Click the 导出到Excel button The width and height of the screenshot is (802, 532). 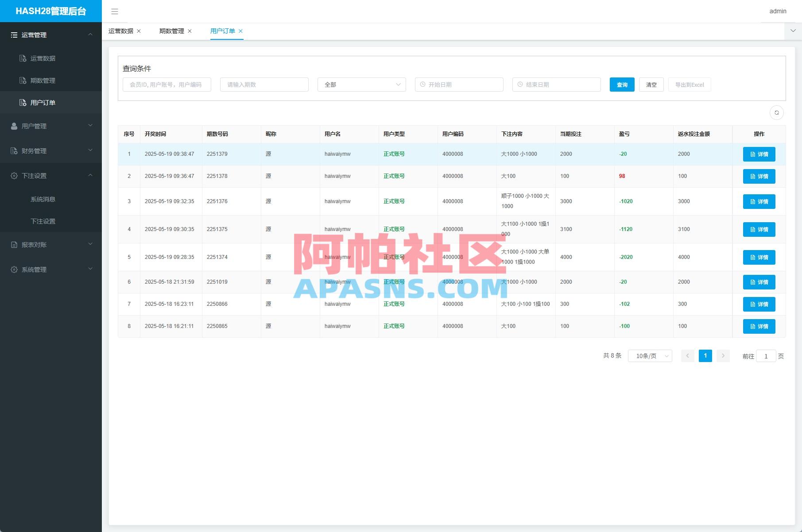coord(689,84)
